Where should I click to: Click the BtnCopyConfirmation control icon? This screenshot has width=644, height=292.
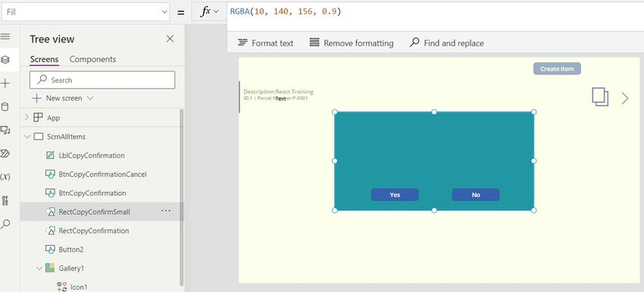(50, 193)
